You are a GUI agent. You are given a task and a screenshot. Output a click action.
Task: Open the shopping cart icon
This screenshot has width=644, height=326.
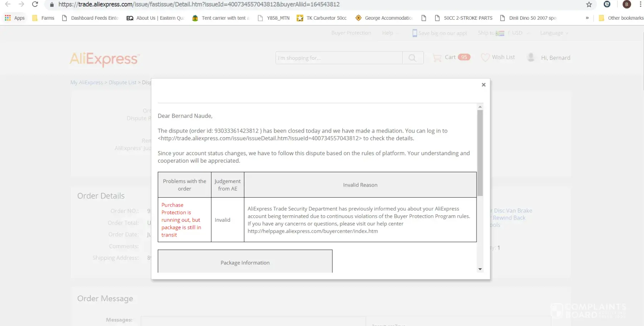(437, 58)
